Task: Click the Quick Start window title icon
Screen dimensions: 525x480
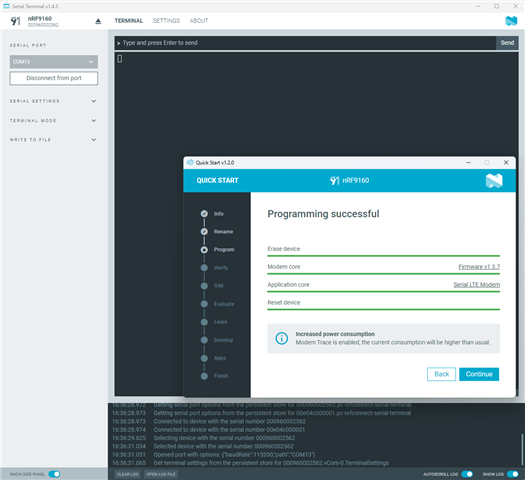Action: coord(190,162)
